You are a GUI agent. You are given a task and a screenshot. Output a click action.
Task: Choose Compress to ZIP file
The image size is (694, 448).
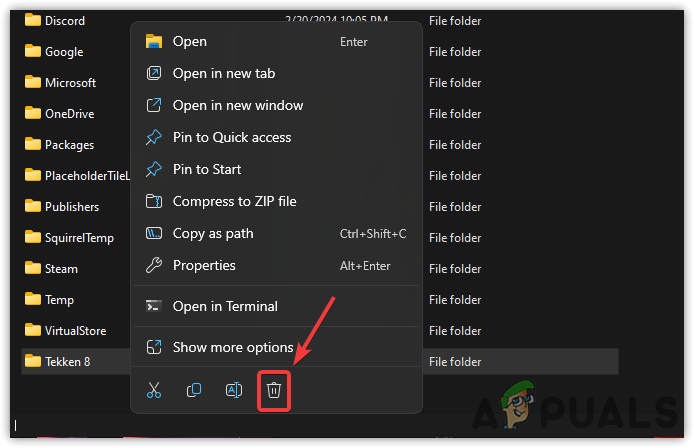tap(235, 201)
